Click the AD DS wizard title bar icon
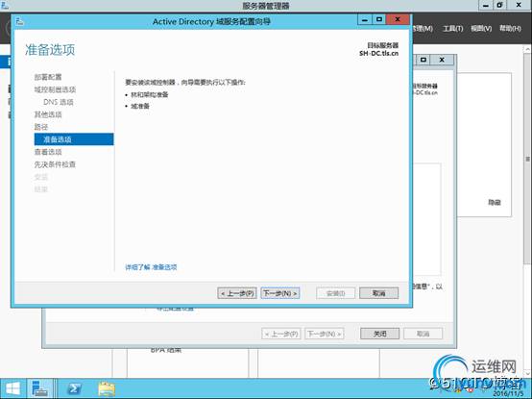 click(19, 21)
